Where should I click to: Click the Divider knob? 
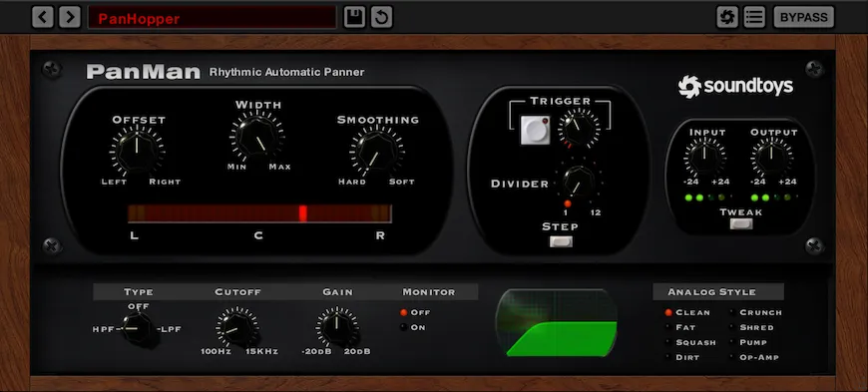click(579, 181)
